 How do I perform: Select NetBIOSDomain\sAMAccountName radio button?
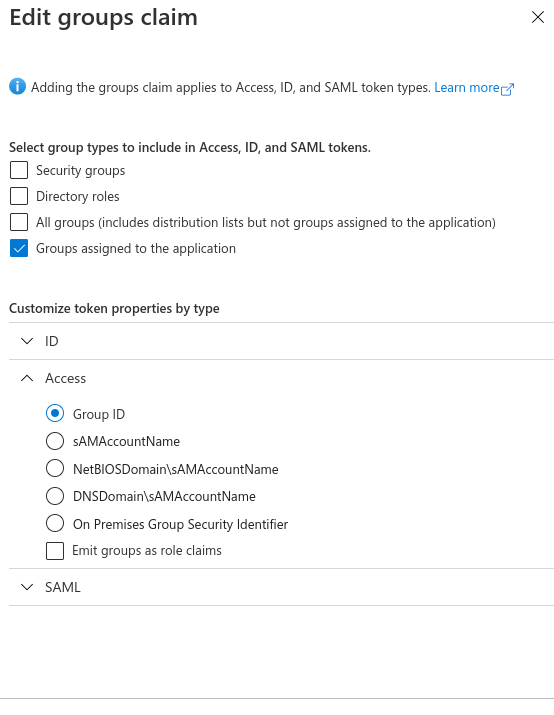55,468
